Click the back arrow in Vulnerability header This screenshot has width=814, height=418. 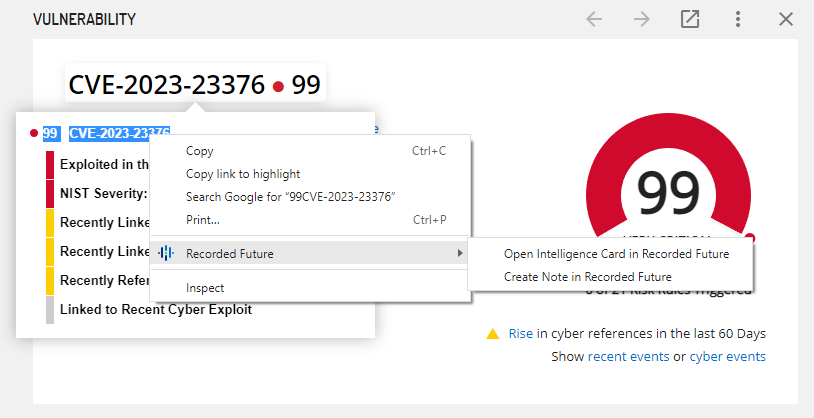coord(594,19)
